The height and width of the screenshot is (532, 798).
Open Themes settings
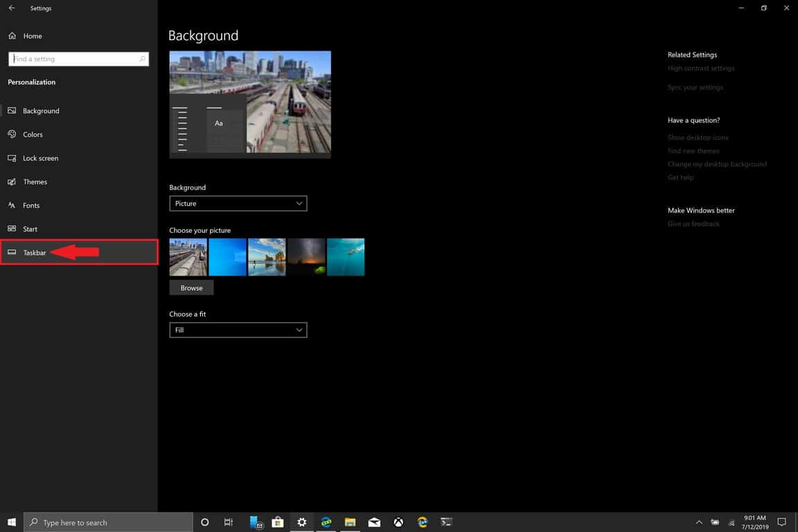(79, 181)
